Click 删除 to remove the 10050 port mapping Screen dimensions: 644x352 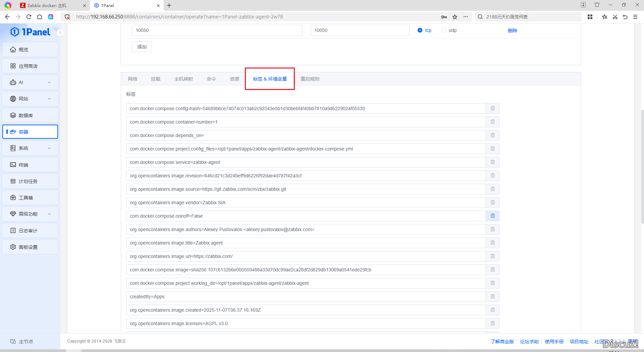(513, 31)
